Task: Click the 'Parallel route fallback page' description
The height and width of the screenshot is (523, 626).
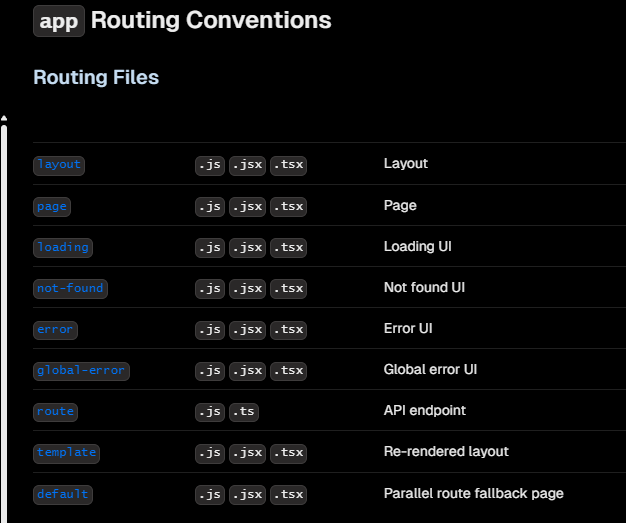Action: 473,493
